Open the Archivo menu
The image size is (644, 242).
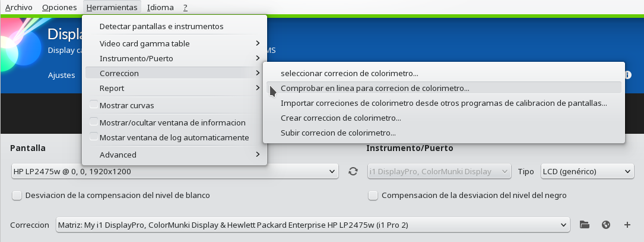(19, 7)
